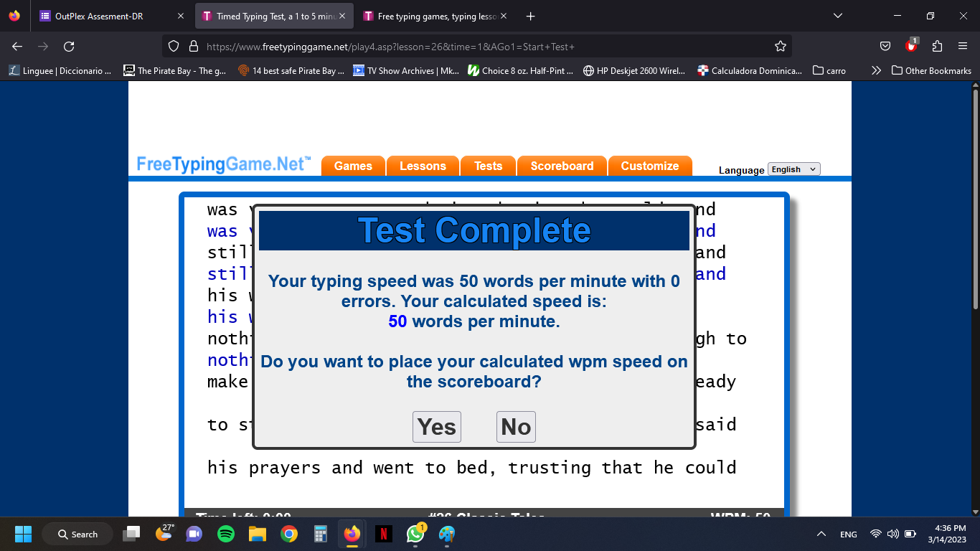Close the Free typing games tab
980x551 pixels.
(x=503, y=16)
